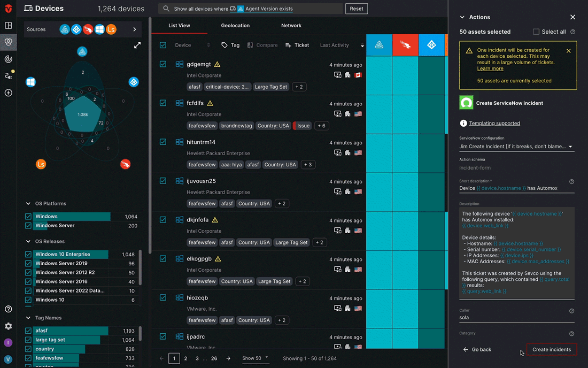Screen dimensions: 588x368
Task: Open Last Activity sort dropdown arrow
Action: point(362,45)
